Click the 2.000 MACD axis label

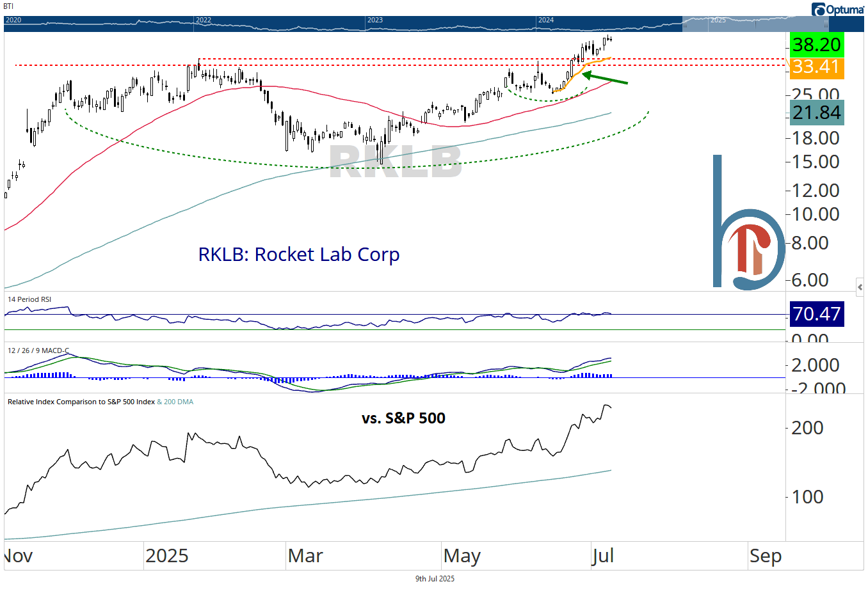click(816, 365)
